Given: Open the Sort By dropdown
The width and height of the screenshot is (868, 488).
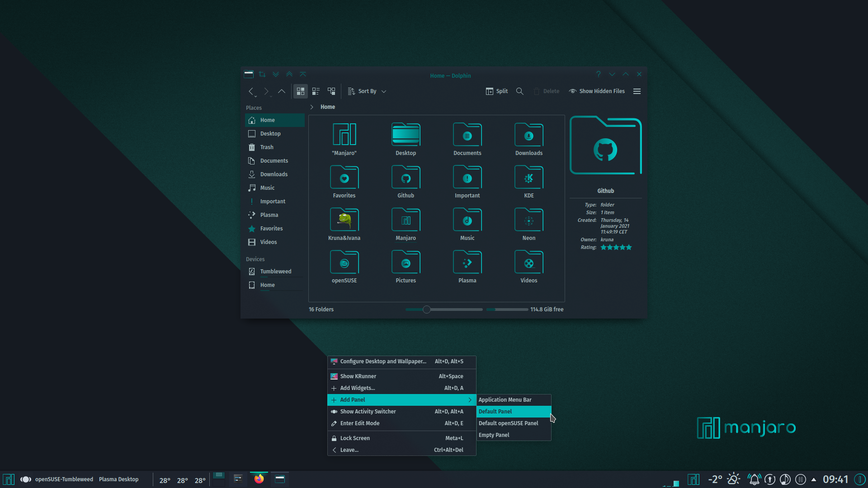Looking at the screenshot, I should click(367, 91).
